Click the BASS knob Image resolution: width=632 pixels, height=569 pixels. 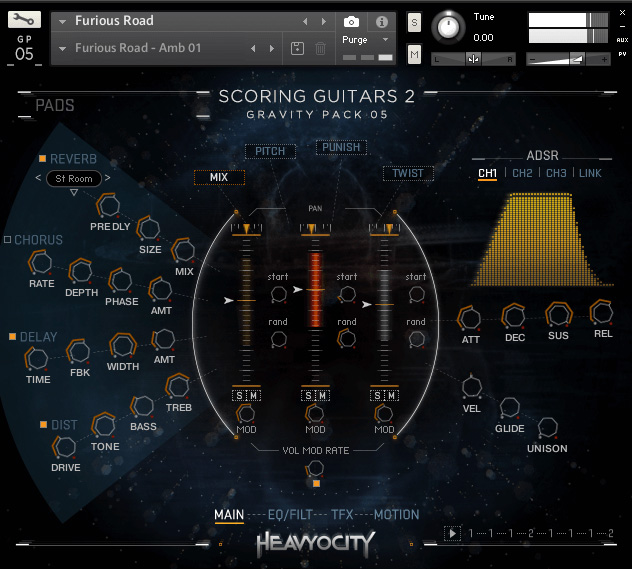[x=143, y=406]
